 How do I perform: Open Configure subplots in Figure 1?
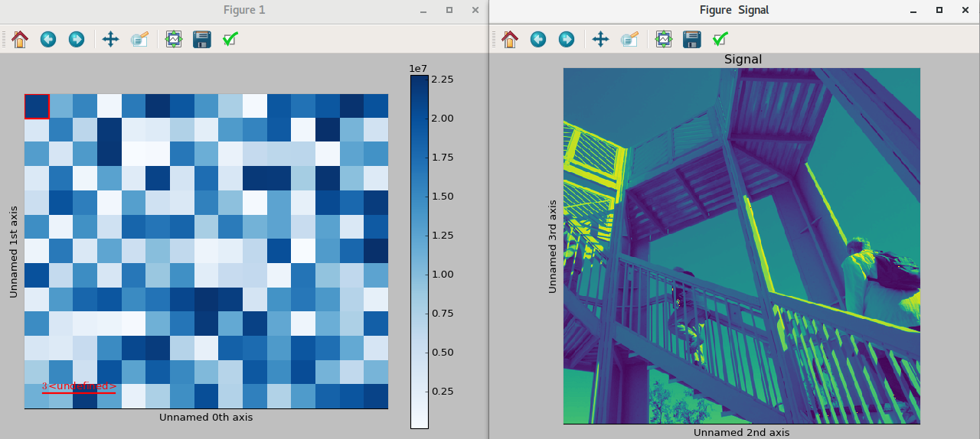click(174, 39)
